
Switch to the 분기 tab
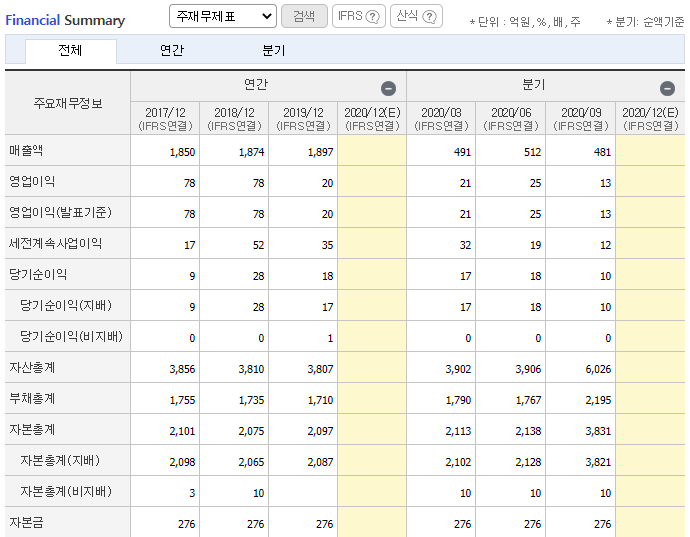[x=273, y=50]
